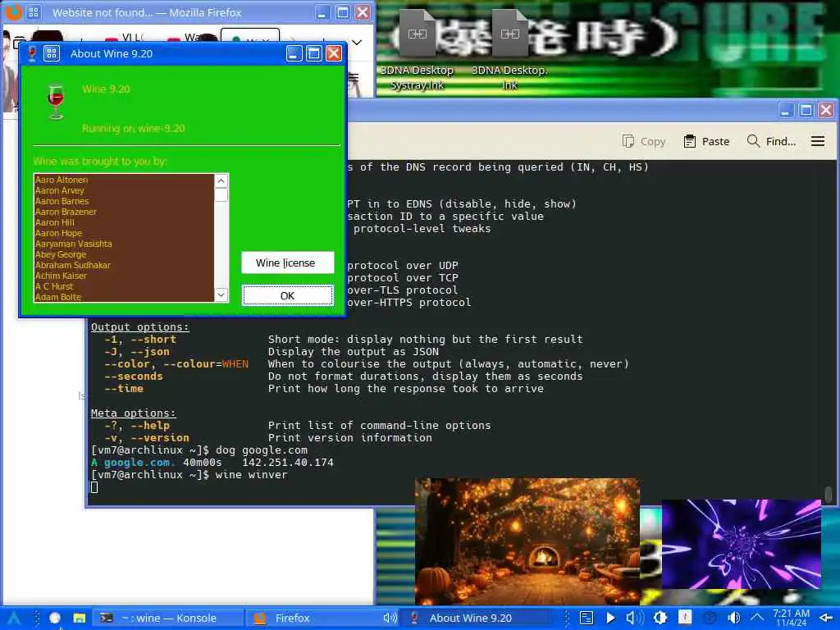Viewport: 840px width, 630px height.
Task: Open the Konsole hamburger menu
Action: tap(818, 141)
